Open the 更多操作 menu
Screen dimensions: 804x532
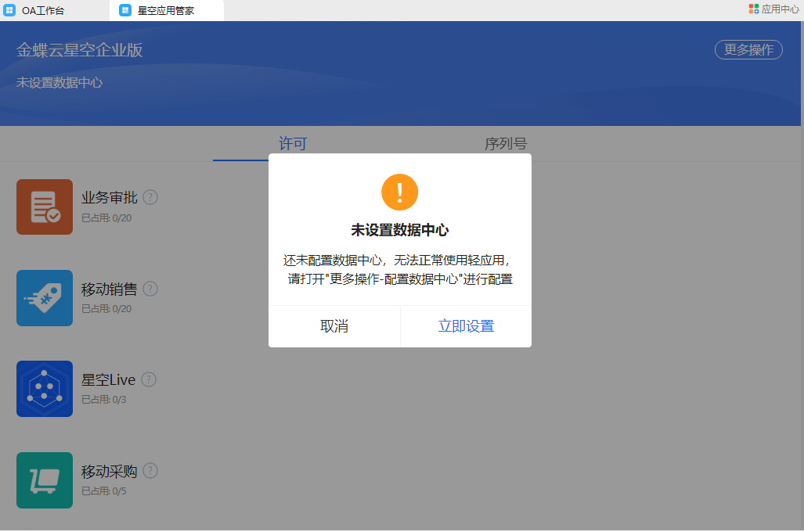point(748,49)
